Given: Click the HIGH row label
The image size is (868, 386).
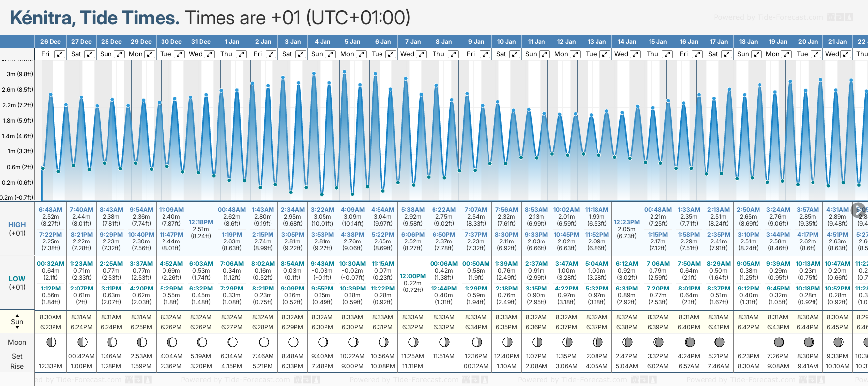Looking at the screenshot, I should [x=17, y=225].
